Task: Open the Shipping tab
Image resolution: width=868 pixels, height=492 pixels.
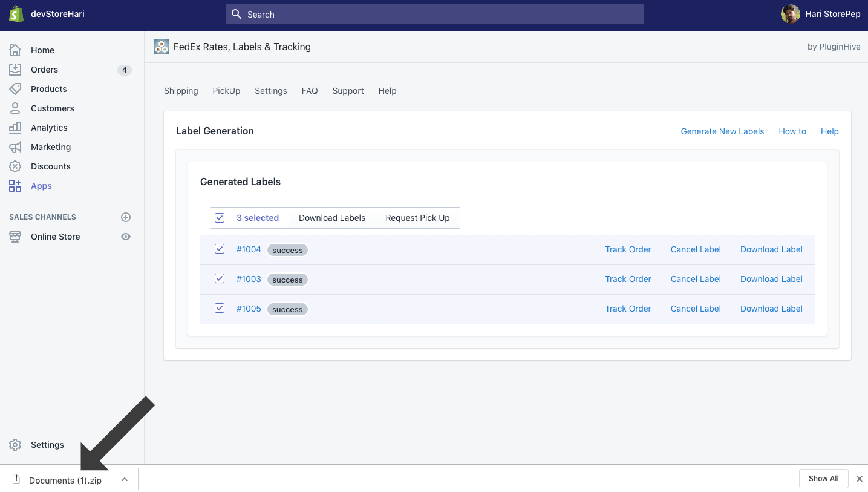Action: pyautogui.click(x=181, y=91)
